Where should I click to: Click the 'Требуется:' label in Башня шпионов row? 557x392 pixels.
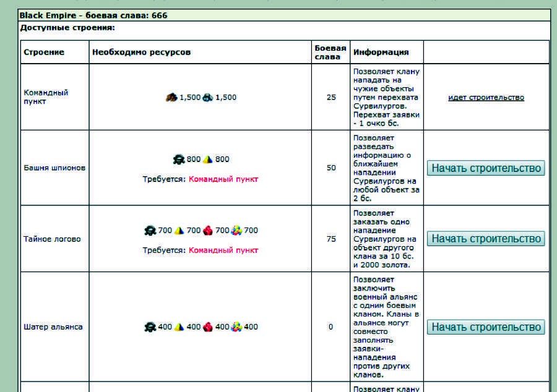[x=164, y=179]
